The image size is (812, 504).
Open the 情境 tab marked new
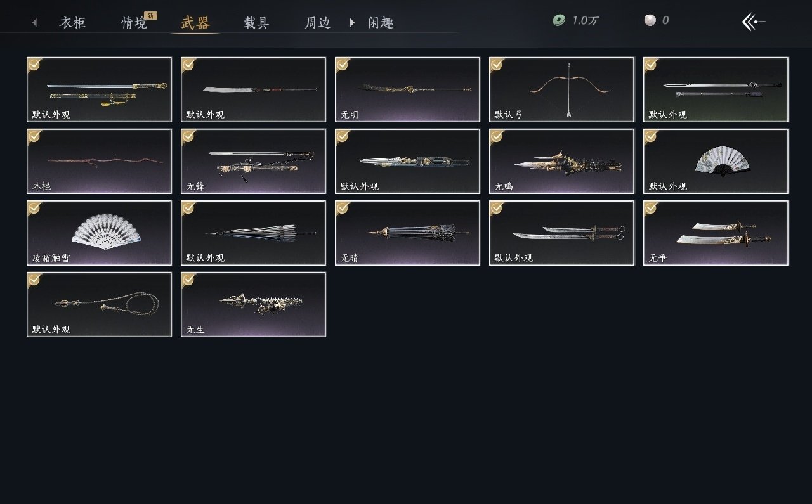coord(134,23)
